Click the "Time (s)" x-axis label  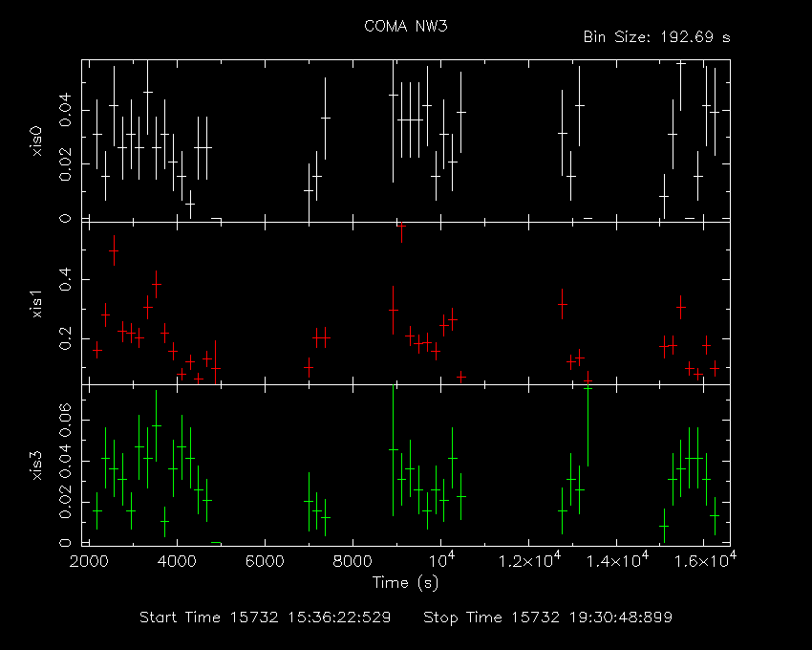point(405,583)
